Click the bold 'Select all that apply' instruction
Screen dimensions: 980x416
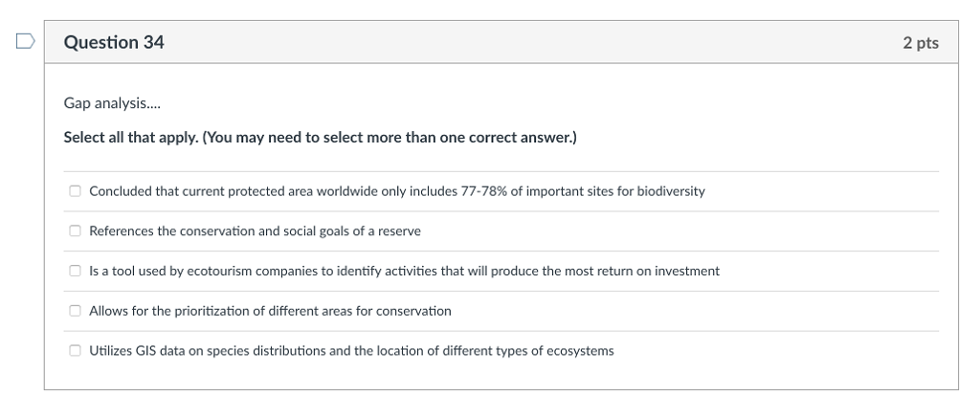(x=130, y=138)
